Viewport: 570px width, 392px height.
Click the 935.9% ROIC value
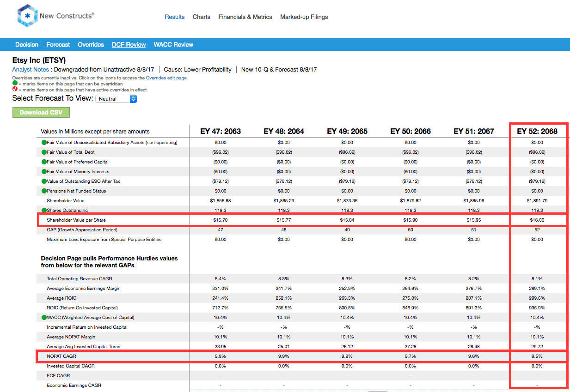[x=537, y=308]
